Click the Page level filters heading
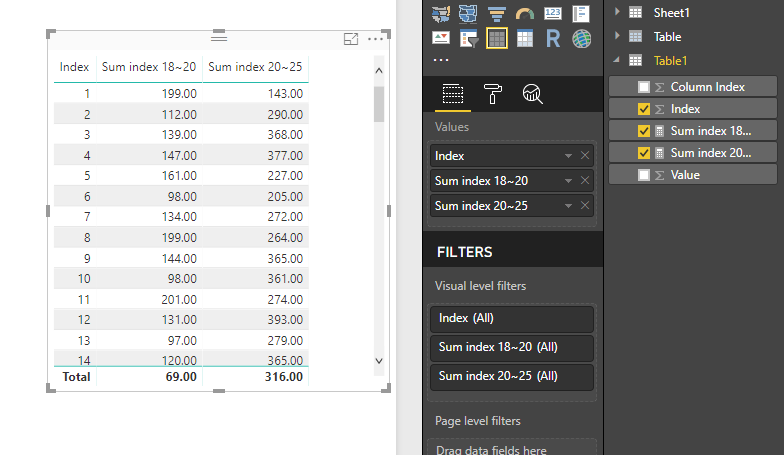 (478, 421)
